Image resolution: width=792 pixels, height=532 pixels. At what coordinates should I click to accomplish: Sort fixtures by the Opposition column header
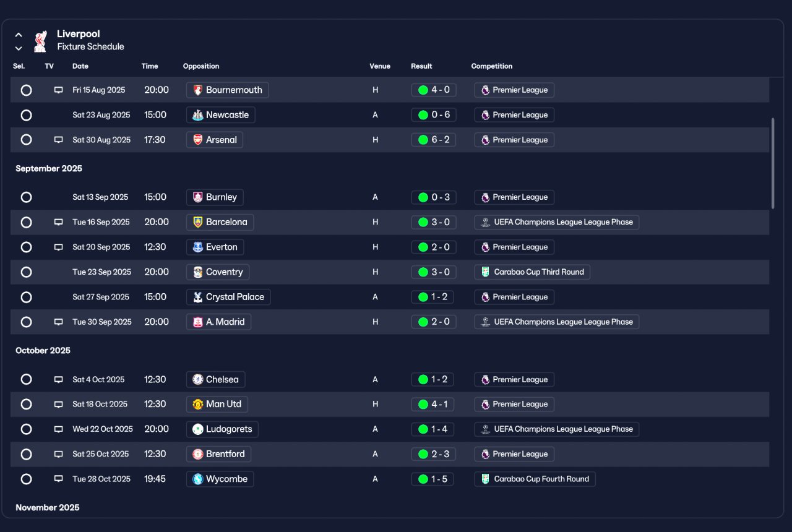pyautogui.click(x=201, y=66)
